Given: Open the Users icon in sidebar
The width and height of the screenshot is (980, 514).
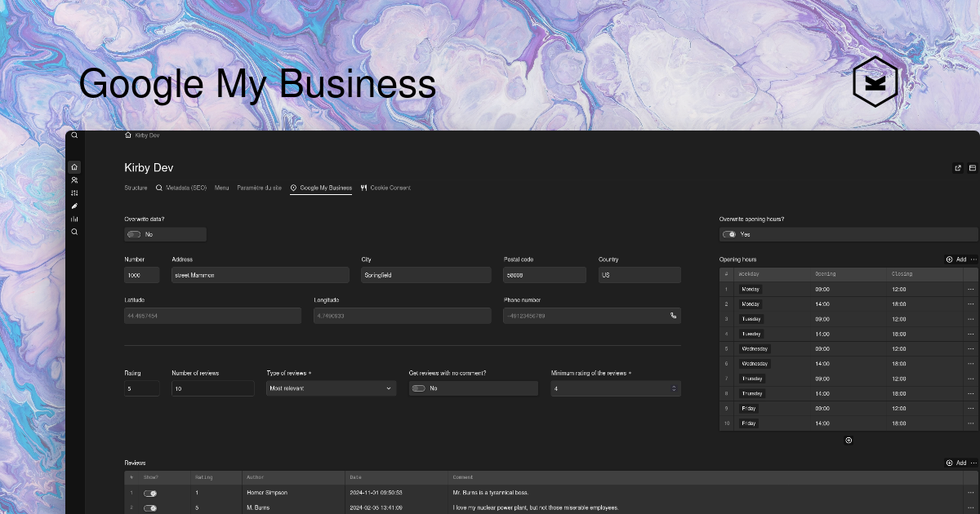Looking at the screenshot, I should coord(74,180).
